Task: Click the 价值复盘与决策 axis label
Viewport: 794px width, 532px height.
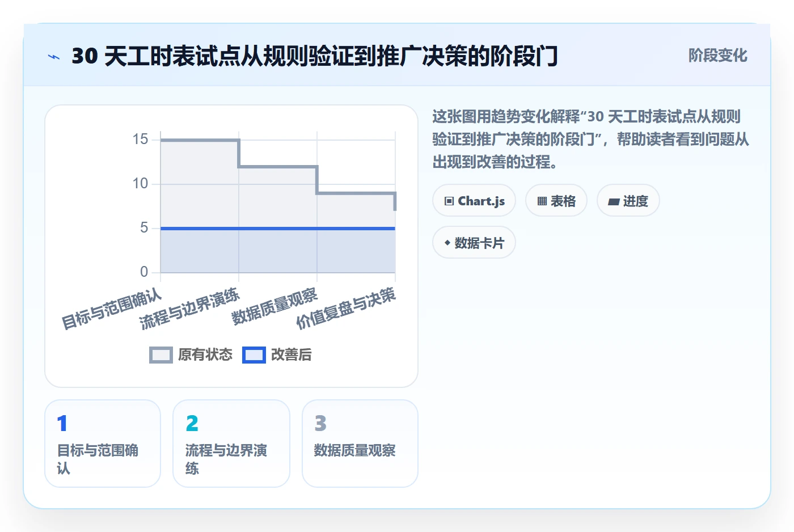Action: (346, 309)
